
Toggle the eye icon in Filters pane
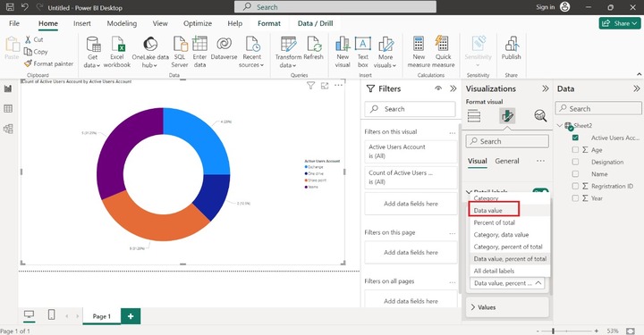(x=438, y=88)
